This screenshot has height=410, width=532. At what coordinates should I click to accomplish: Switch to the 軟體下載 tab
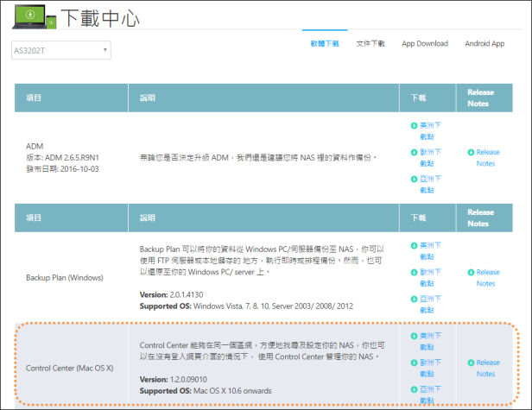[x=325, y=43]
